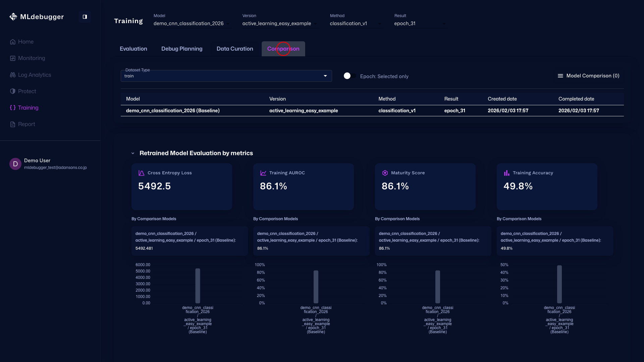644x362 pixels.
Task: Click the Cross Entropy Loss chart icon
Action: point(141,173)
